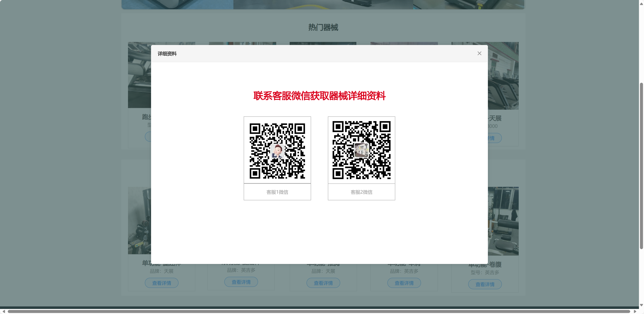Viewport: 644px width, 314px height.
Task: Select the 客服2微信 caption
Action: pyautogui.click(x=362, y=192)
